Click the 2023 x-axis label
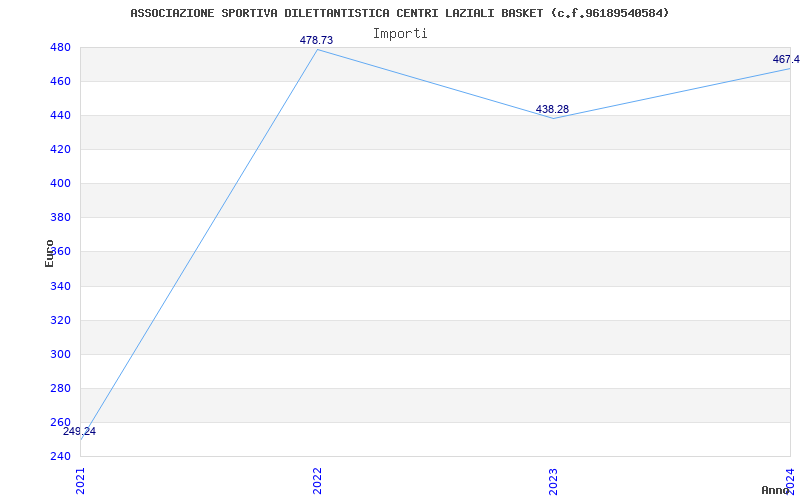This screenshot has height=500, width=800. 554,481
